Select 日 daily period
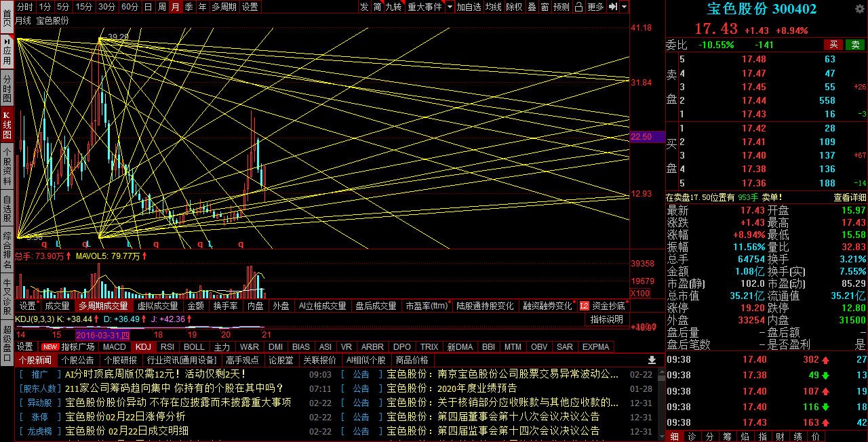Screen dimensions: 868x442 click(149, 7)
